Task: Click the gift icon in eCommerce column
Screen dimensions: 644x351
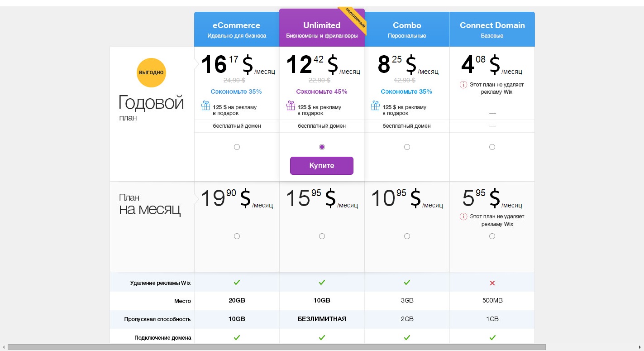Action: [205, 106]
